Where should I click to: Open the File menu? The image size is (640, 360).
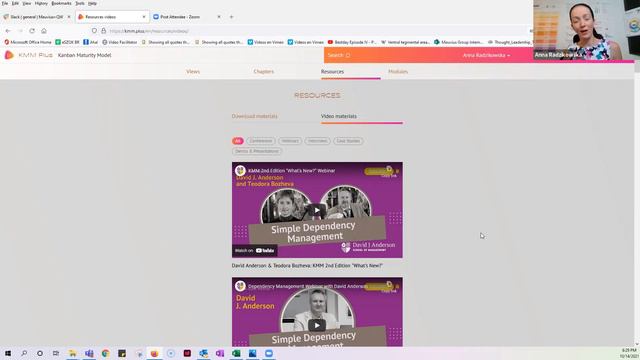click(x=5, y=3)
